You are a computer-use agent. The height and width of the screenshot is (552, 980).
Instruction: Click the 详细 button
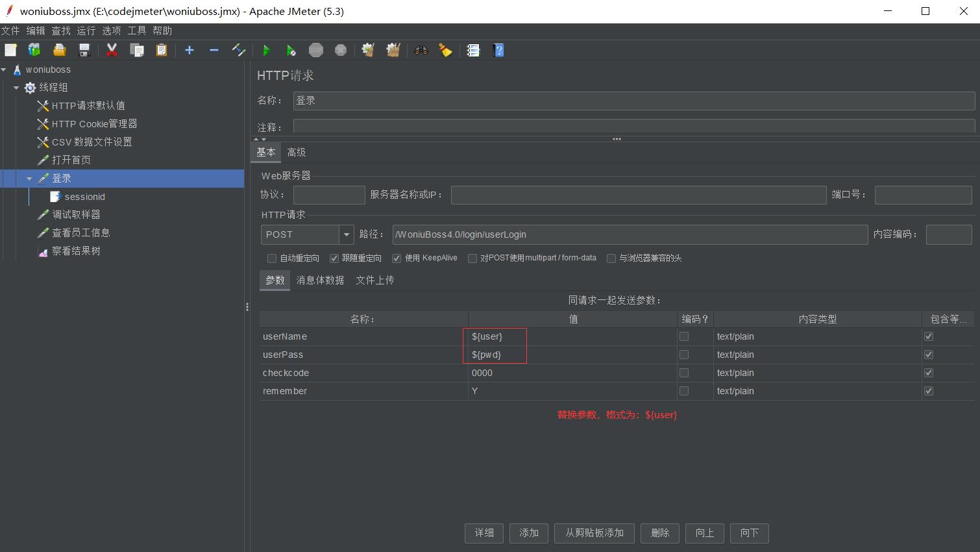[484, 533]
